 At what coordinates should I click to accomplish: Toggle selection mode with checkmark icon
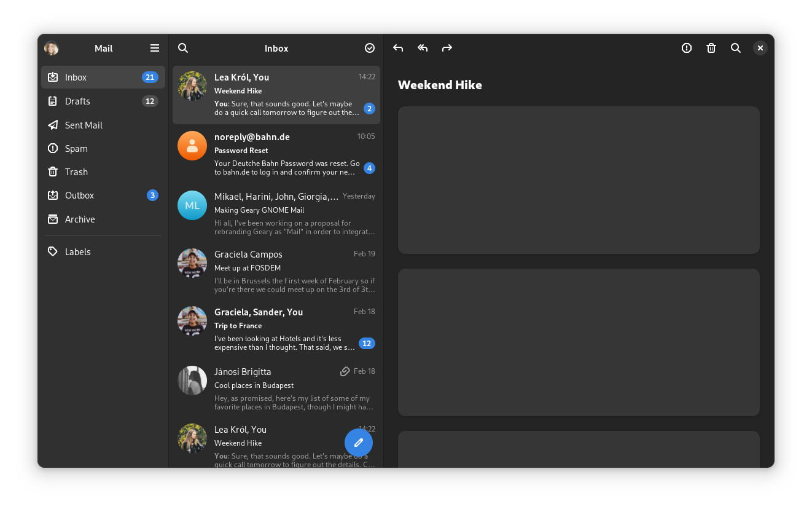(370, 48)
